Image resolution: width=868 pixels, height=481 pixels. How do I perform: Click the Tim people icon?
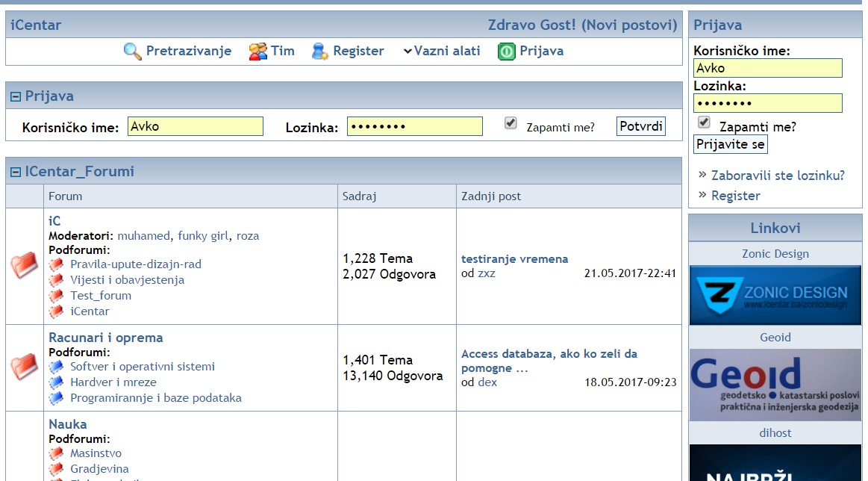coord(257,52)
